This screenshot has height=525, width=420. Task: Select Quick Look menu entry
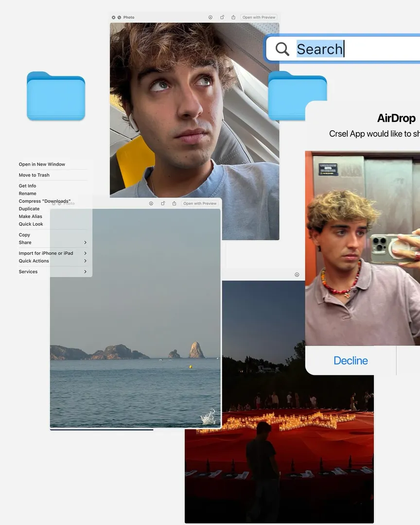click(31, 224)
